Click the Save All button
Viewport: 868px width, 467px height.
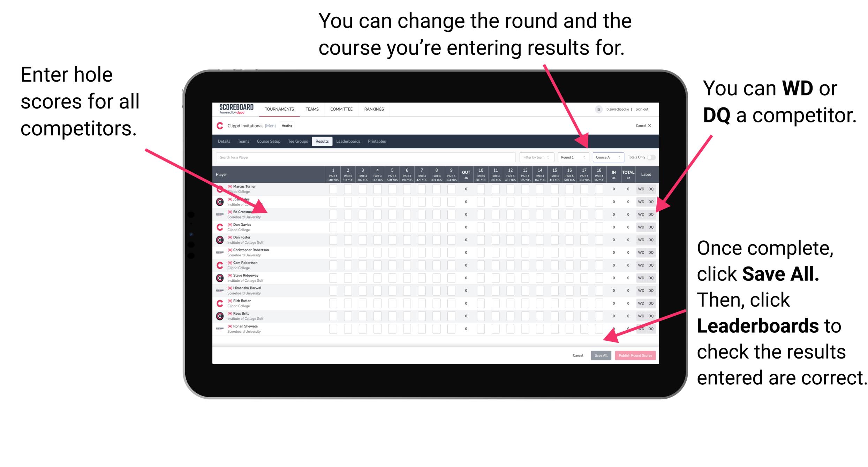tap(601, 355)
